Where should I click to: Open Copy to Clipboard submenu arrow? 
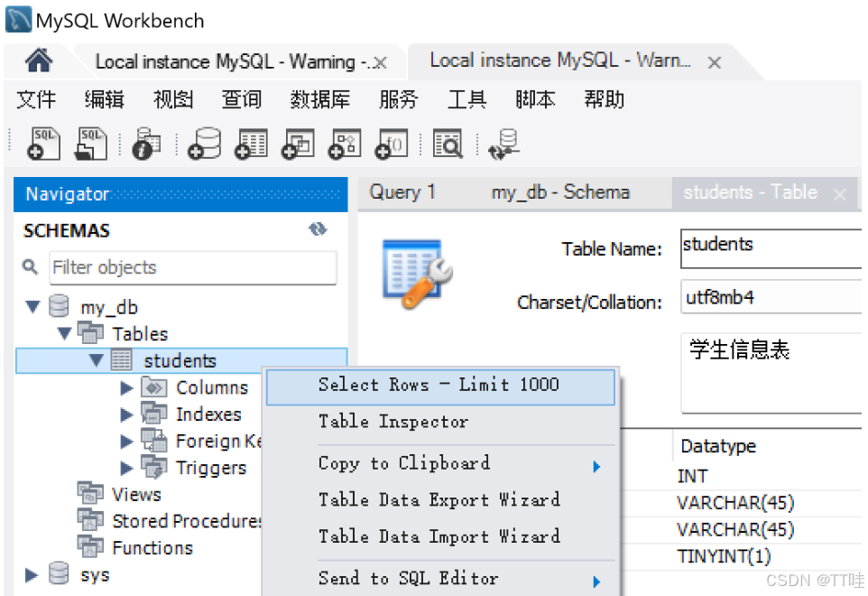point(596,466)
